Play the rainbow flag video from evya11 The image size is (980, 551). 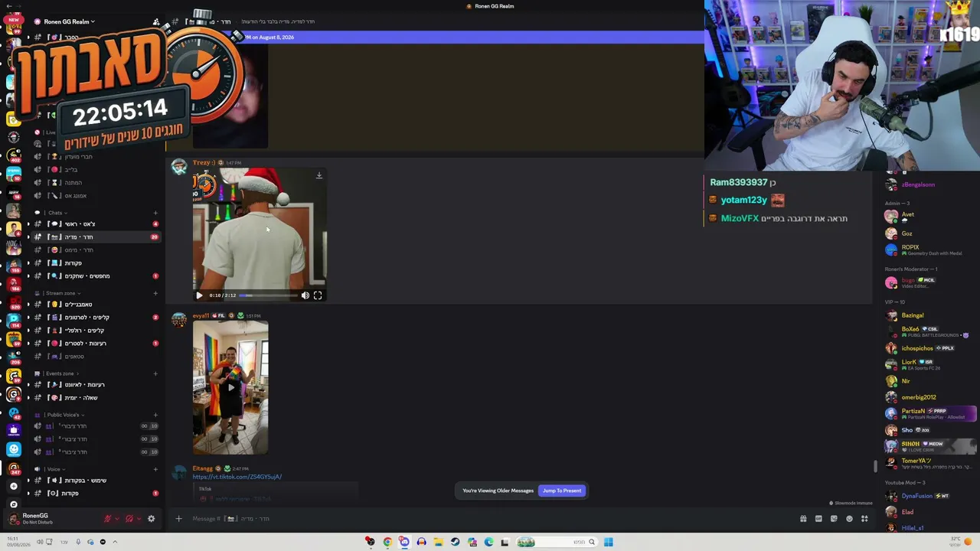click(x=230, y=387)
